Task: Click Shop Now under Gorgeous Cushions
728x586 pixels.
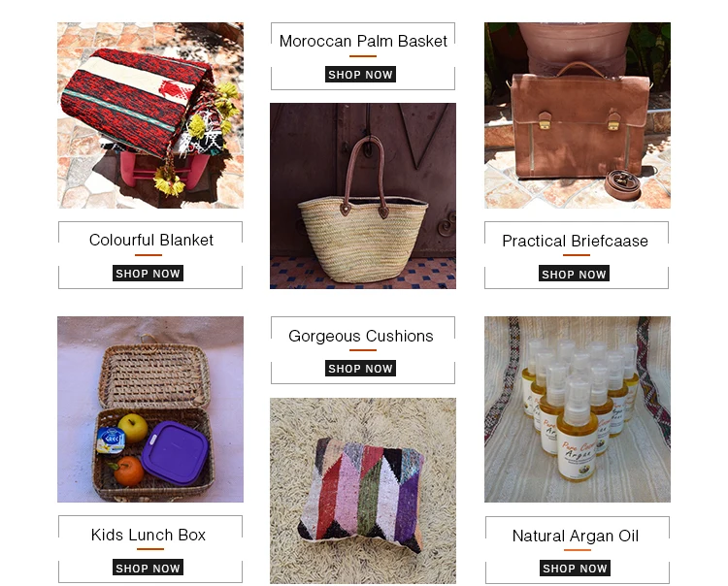Action: (360, 369)
